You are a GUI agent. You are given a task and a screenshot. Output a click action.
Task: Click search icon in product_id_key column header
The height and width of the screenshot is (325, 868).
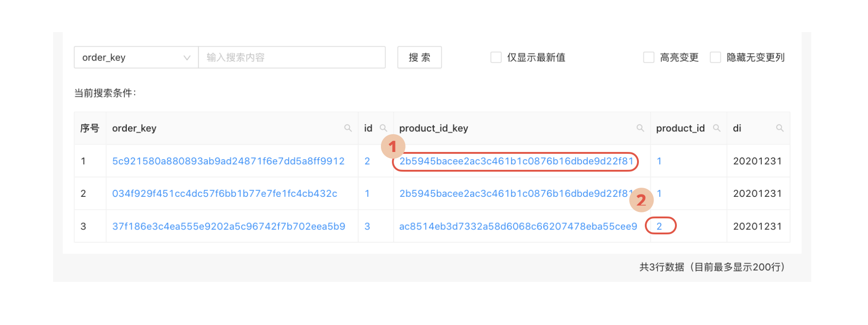click(640, 128)
